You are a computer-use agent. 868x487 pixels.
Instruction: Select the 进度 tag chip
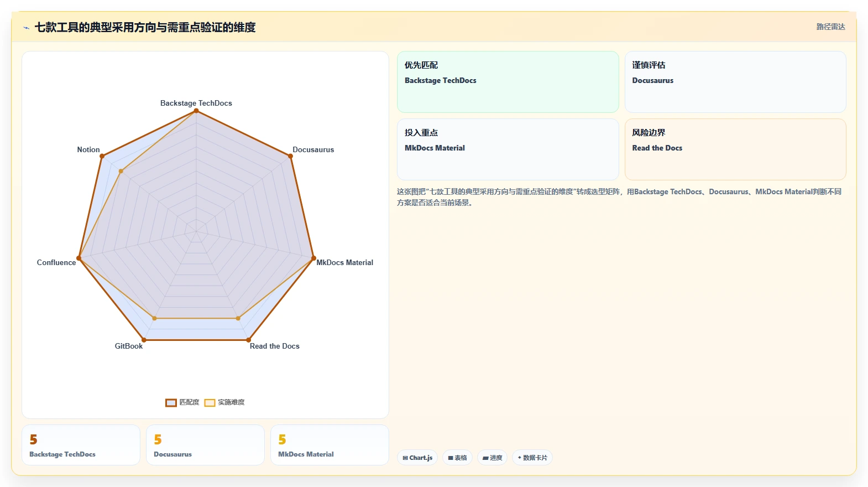tap(492, 458)
